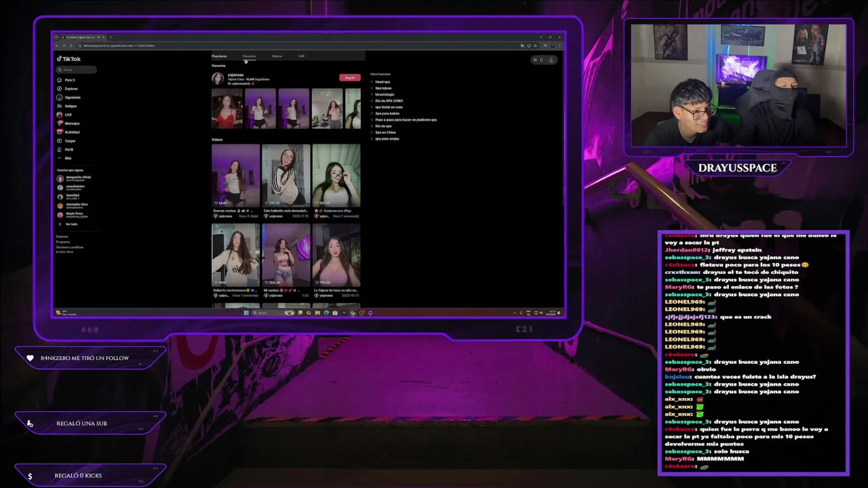Open the browser three-dot menu

pyautogui.click(x=560, y=45)
